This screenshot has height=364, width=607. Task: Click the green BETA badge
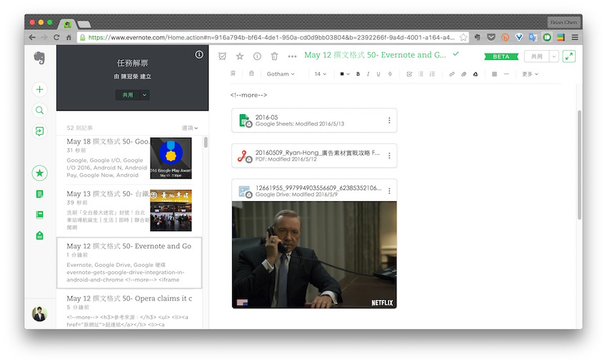(501, 56)
